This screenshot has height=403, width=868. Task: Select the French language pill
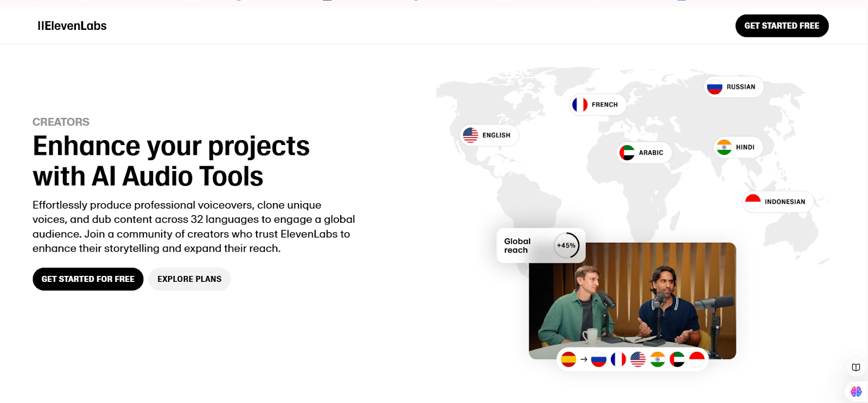click(597, 104)
